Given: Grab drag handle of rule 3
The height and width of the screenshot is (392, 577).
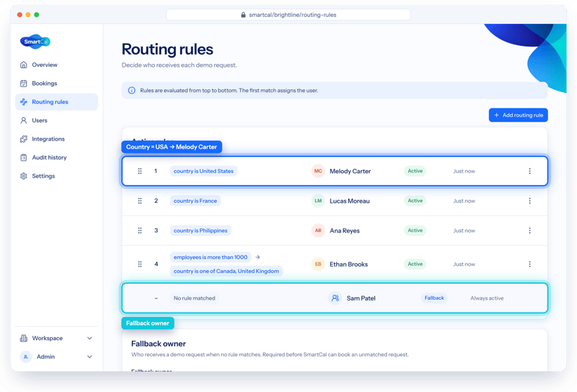Looking at the screenshot, I should [x=140, y=230].
